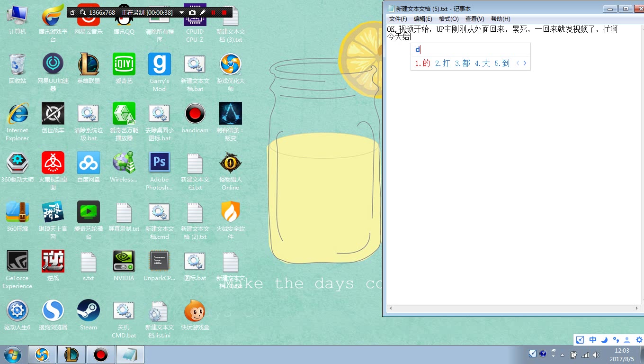Toggle Chinese/English mode on IME bar

point(593,339)
